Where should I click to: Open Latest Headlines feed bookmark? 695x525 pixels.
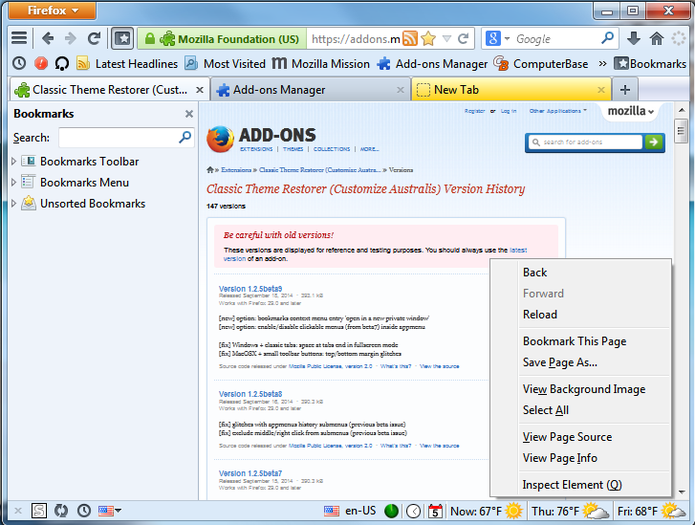tap(127, 64)
